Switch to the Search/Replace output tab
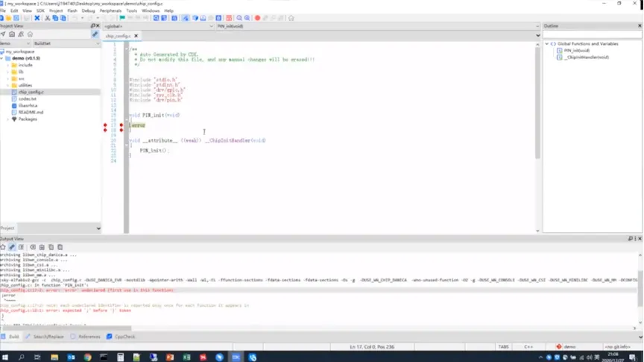The image size is (644, 362). (45, 337)
